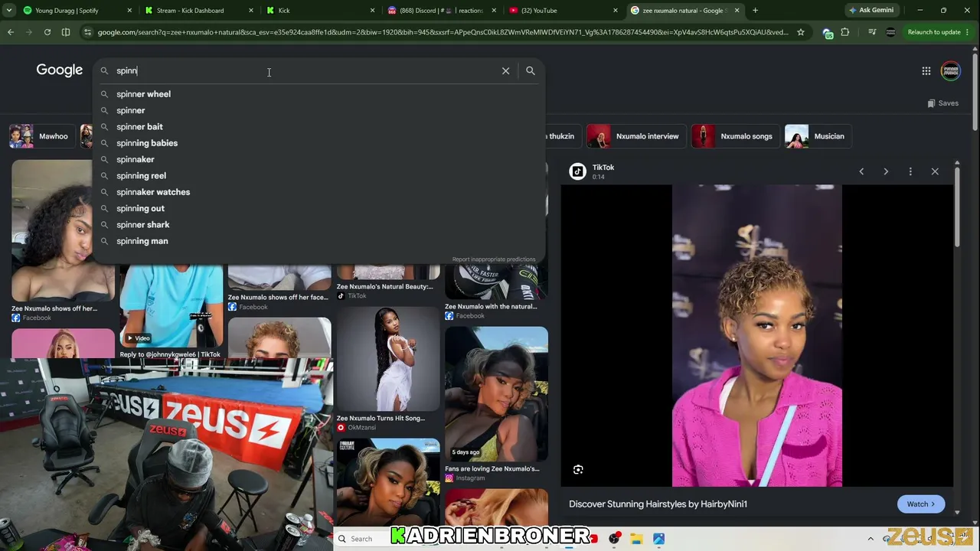
Task: Switch to the Discord tab
Action: tap(440, 11)
